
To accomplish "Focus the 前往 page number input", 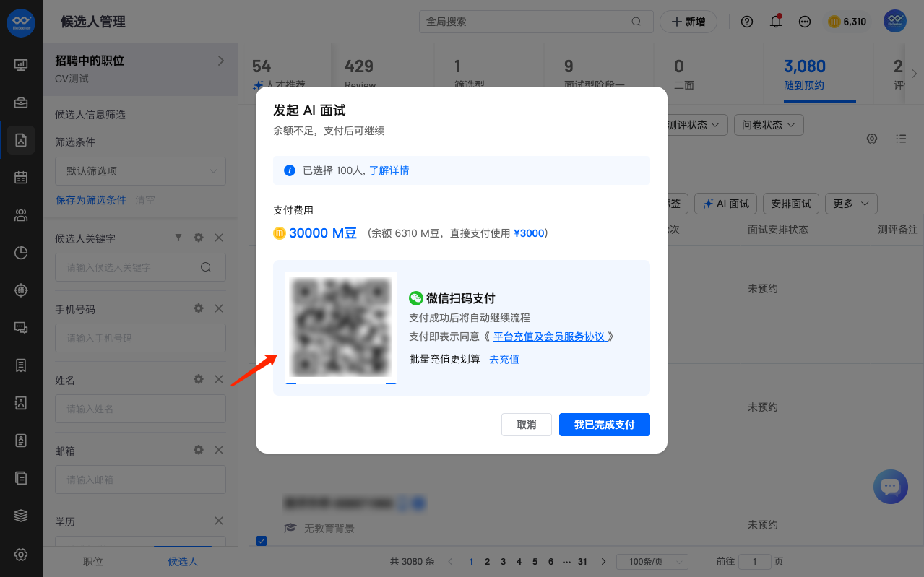I will (x=756, y=562).
